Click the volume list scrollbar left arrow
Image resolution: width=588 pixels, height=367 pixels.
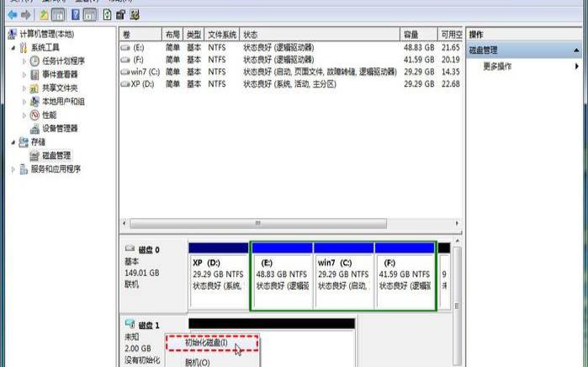point(124,223)
